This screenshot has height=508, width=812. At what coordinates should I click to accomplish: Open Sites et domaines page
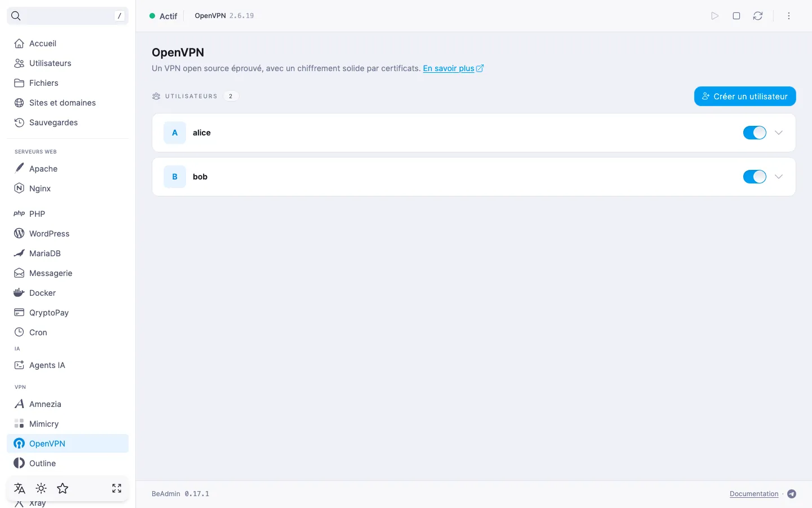tap(68, 103)
